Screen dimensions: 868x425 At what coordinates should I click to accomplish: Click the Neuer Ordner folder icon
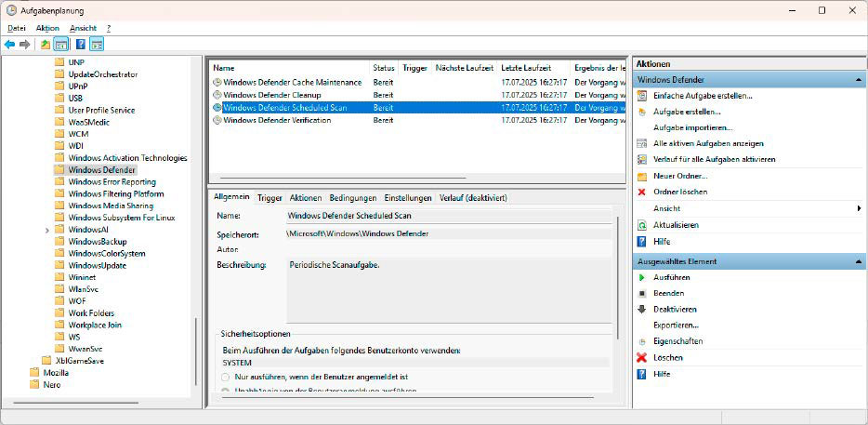point(642,177)
